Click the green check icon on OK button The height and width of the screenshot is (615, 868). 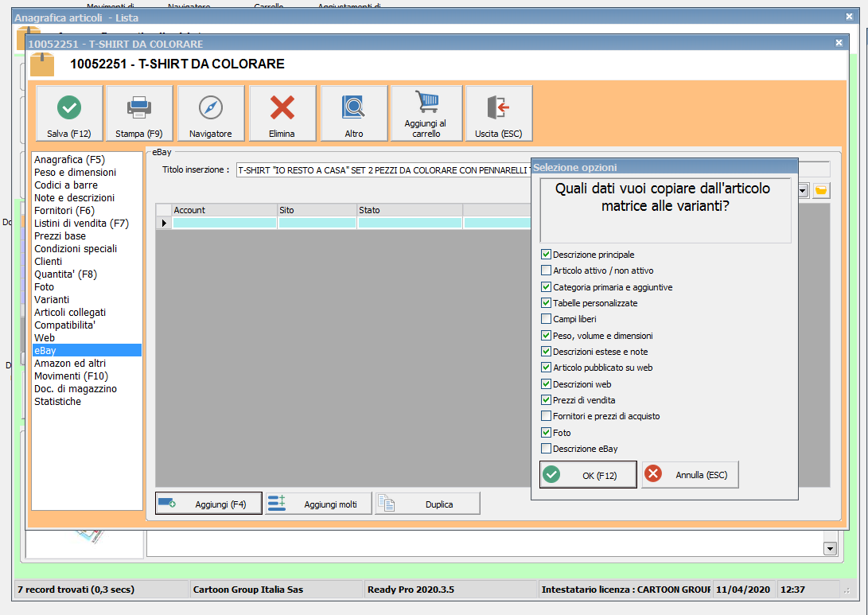(551, 474)
